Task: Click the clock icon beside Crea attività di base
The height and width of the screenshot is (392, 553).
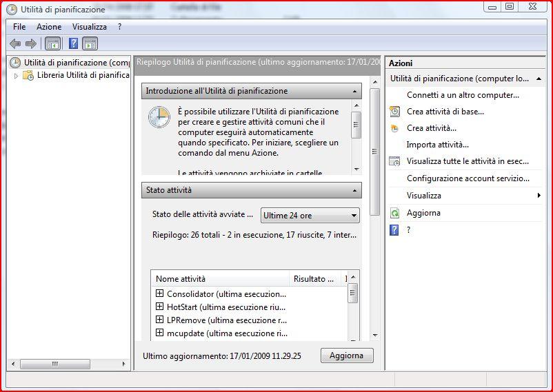Action: tap(394, 112)
